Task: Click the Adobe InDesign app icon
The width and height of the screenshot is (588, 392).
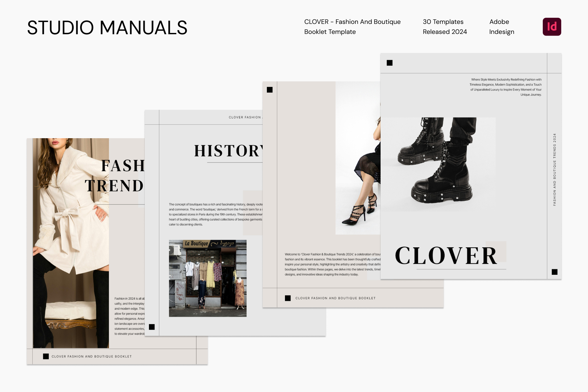Action: click(552, 26)
